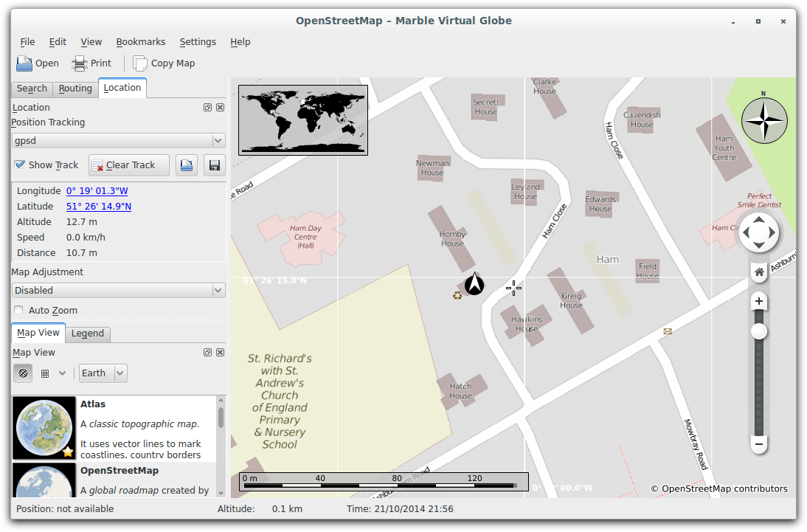Save the track with floppy icon
Image resolution: width=807 pixels, height=532 pixels.
(215, 165)
